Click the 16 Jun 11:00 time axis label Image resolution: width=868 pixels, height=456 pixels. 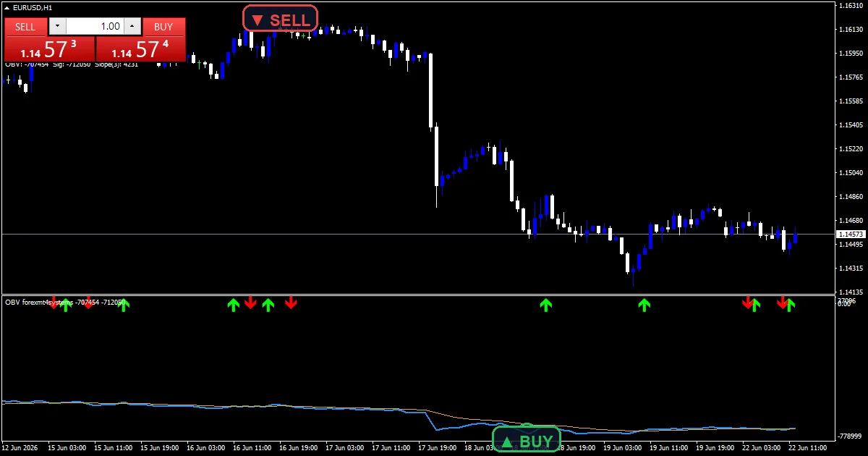[x=252, y=448]
